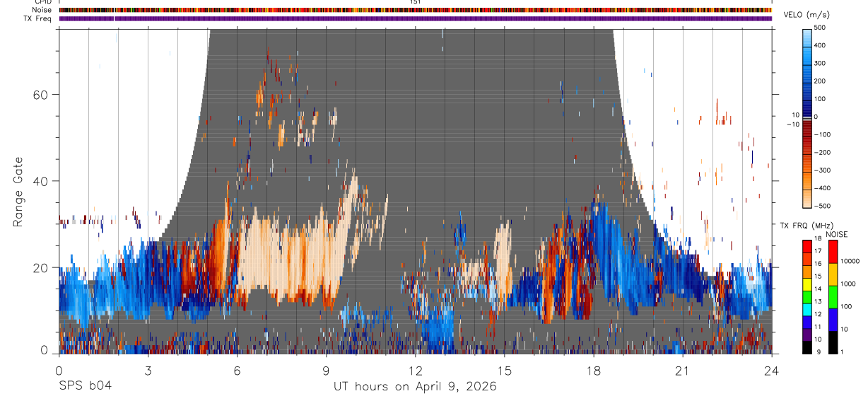Click hour 18 on the UT axis
The height and width of the screenshot is (401, 868).
pos(594,371)
